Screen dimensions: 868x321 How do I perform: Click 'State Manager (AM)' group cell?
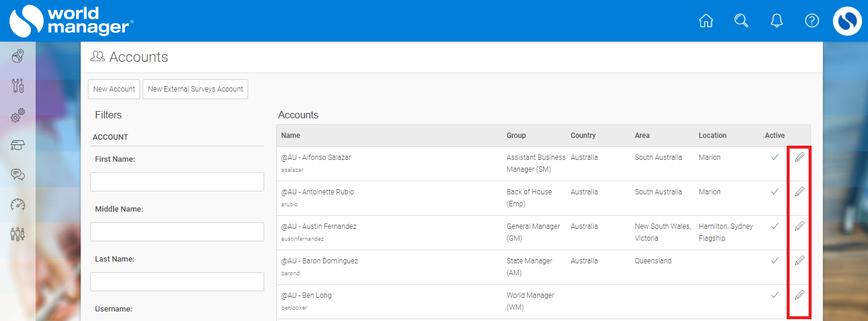(x=530, y=267)
